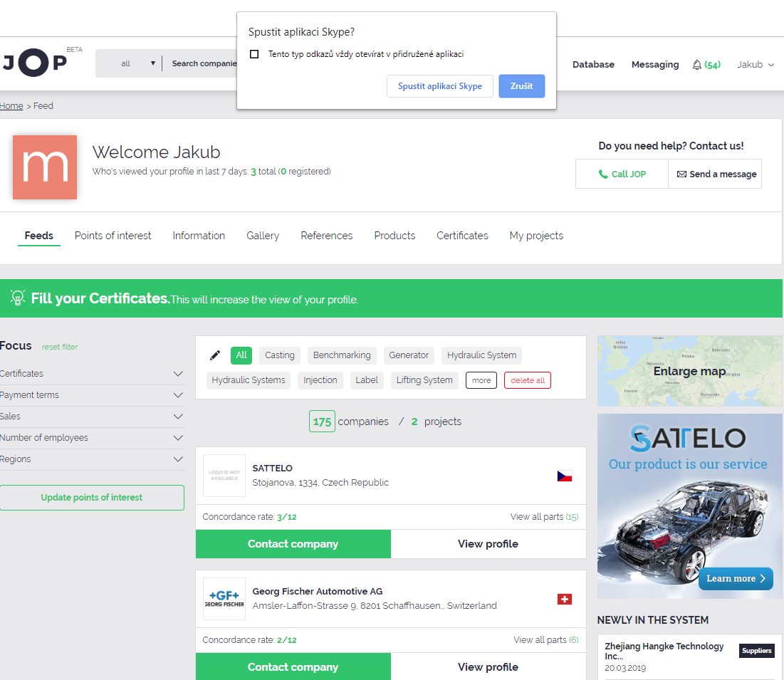Expand the Number of employees filter
Viewport: 784px width, 680px height.
tap(92, 438)
